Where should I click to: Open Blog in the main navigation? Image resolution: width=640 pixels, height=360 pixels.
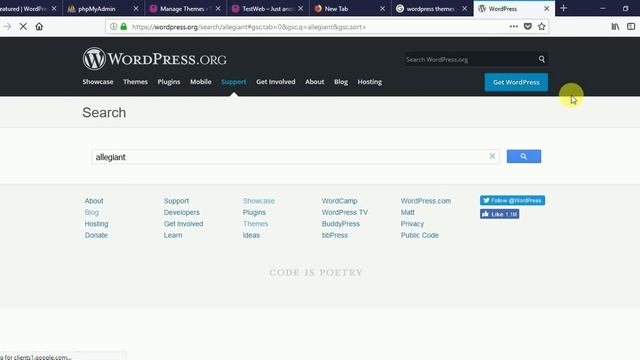tap(341, 82)
